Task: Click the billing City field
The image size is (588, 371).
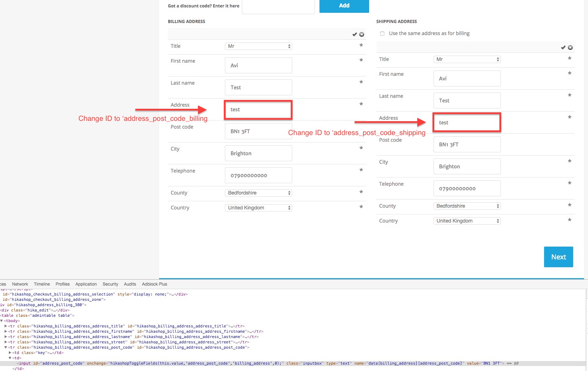Action: coord(259,153)
